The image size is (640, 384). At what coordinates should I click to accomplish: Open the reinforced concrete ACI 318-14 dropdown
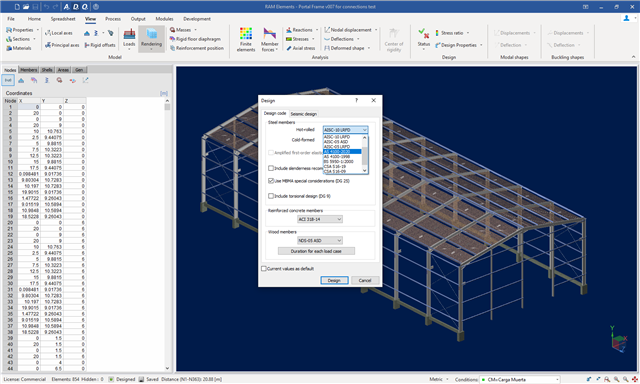(x=320, y=219)
